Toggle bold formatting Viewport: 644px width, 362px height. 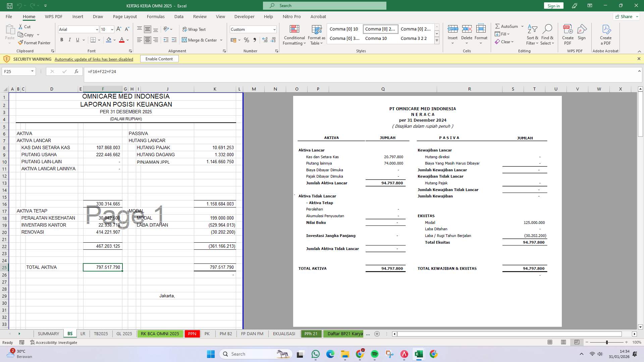tap(62, 40)
